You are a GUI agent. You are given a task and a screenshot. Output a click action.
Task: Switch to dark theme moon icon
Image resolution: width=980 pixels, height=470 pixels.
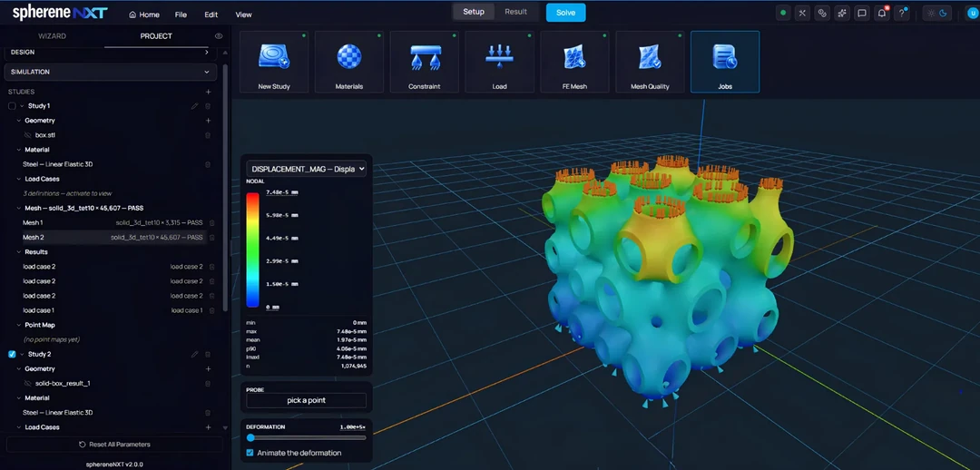click(943, 13)
